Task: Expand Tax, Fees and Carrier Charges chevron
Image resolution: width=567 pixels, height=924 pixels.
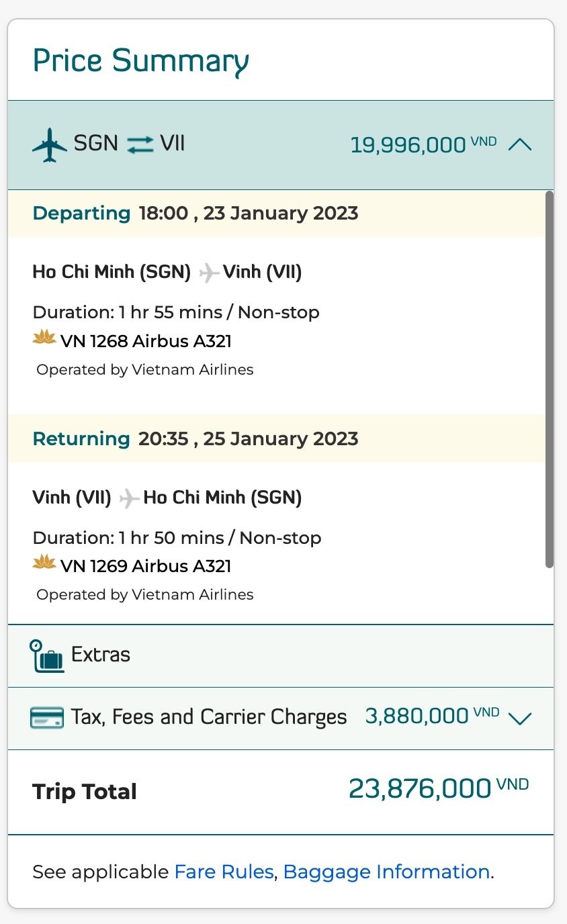Action: click(x=520, y=719)
